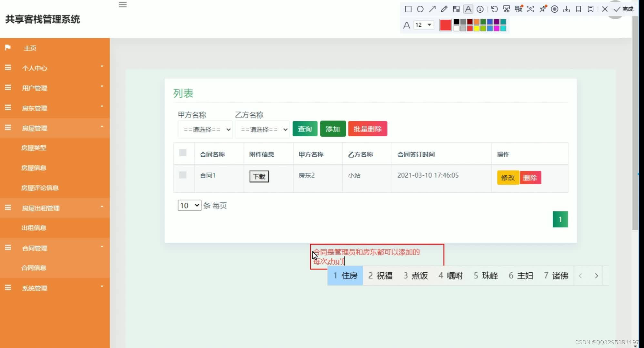Pick the white color swatch
The width and height of the screenshot is (644, 348).
[x=457, y=28]
